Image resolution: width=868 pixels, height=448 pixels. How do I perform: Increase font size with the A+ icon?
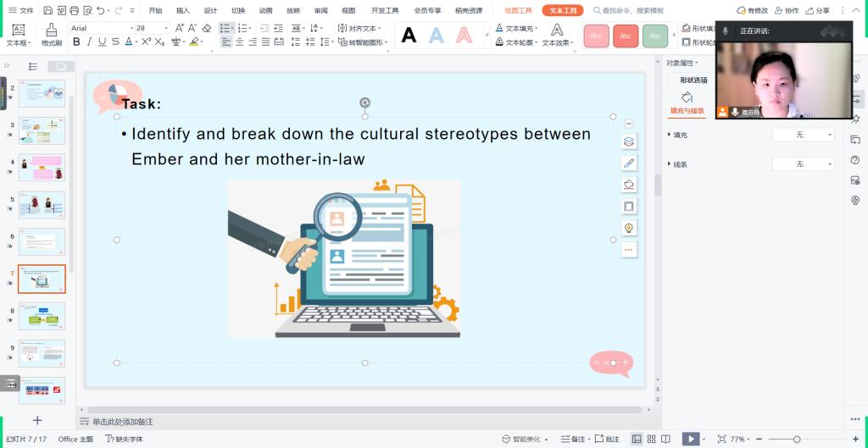coord(180,28)
